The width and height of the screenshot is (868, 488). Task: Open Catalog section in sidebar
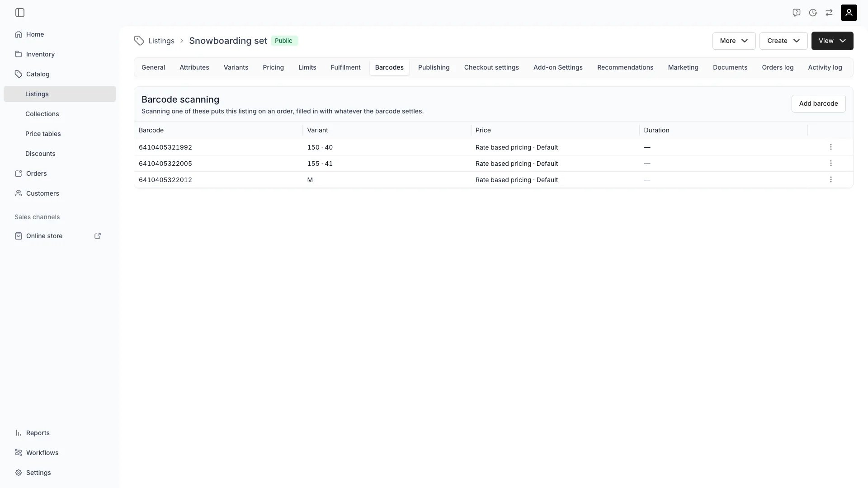click(60, 74)
